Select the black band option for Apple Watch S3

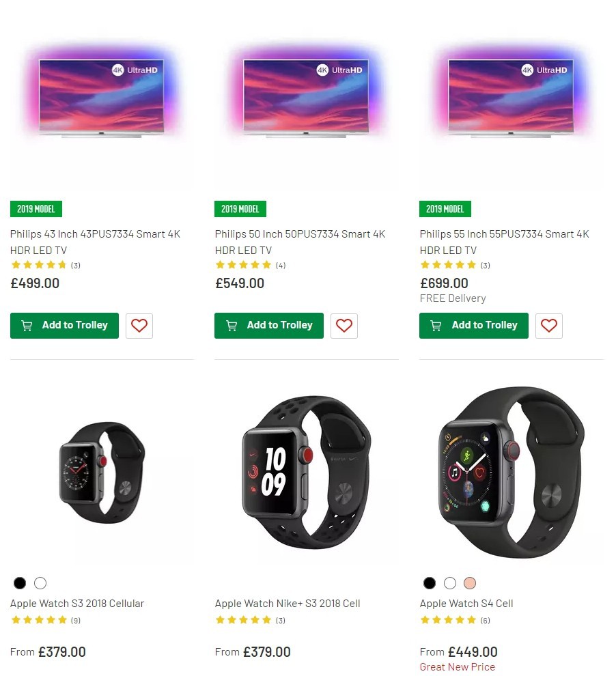tap(19, 583)
